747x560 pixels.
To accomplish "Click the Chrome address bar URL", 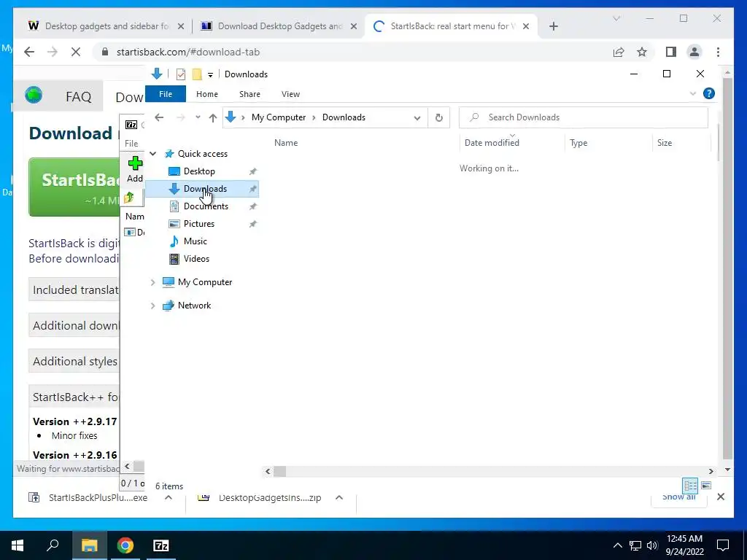I will coord(188,52).
